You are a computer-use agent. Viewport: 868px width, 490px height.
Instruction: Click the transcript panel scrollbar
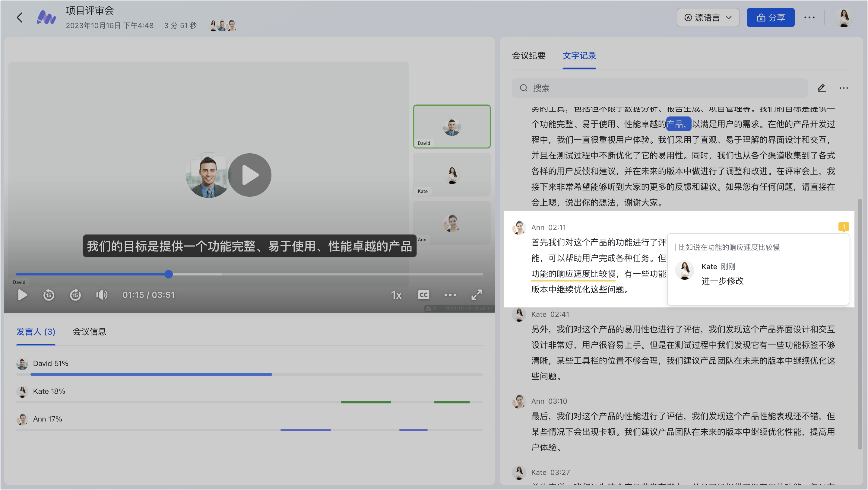pos(860,324)
